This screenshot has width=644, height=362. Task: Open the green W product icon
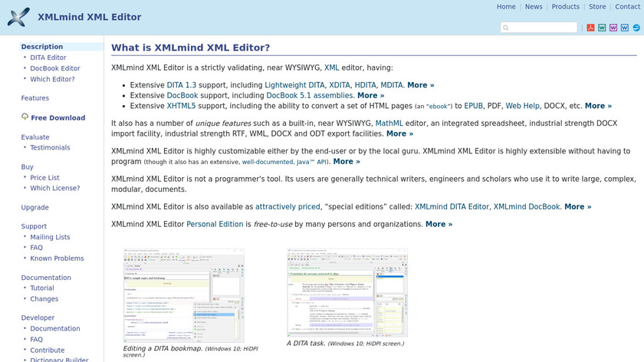point(602,28)
